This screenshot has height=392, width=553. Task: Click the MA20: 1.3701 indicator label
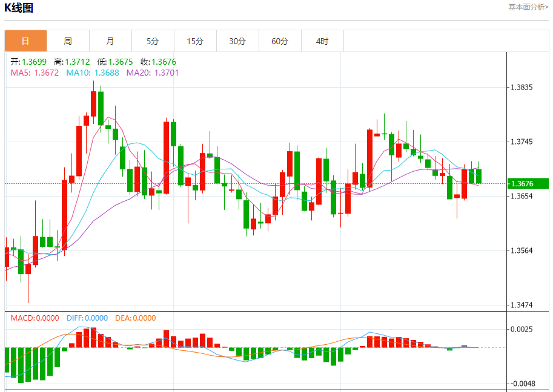tap(153, 73)
